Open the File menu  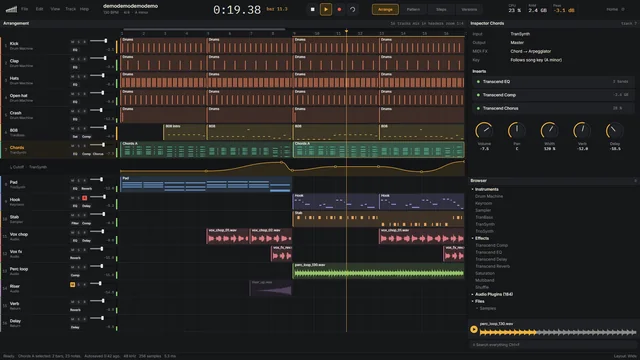tap(24, 9)
